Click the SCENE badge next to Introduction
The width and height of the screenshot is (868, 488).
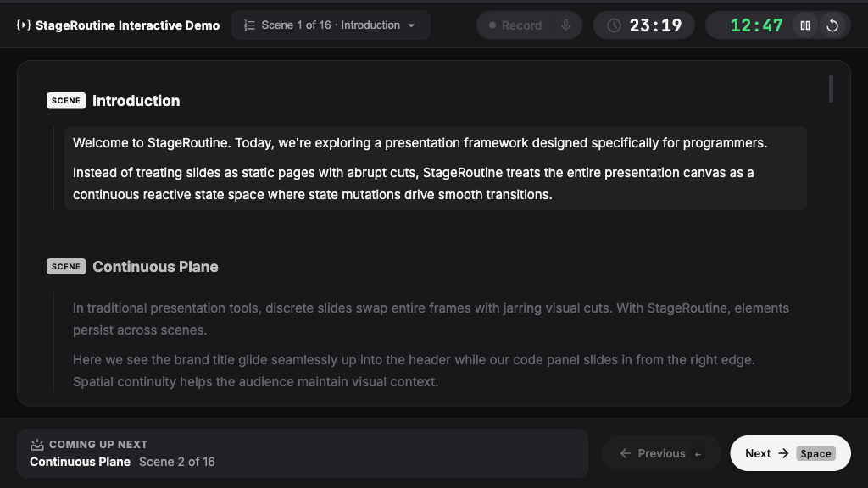coord(66,101)
